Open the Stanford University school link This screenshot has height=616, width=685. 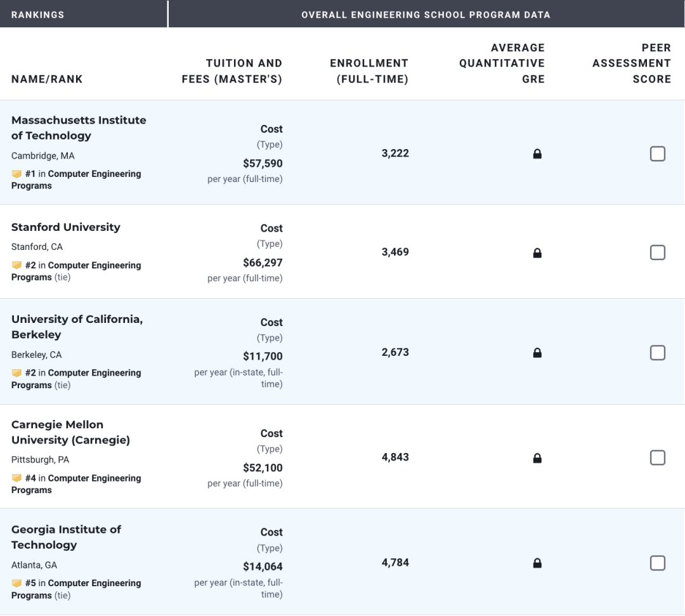pos(65,227)
